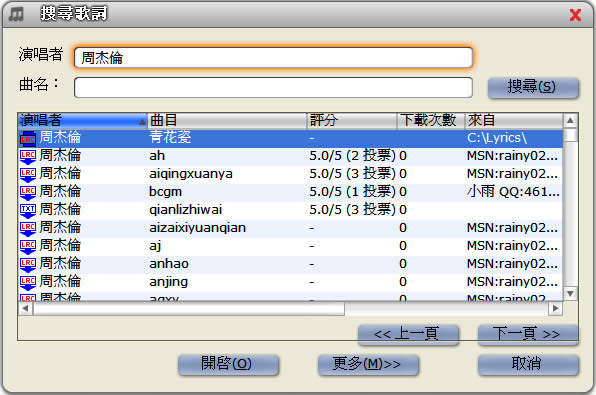Screen dimensions: 596x395
Task: Click the LRC download icon beside aizaixiyuanqian
Action: pos(28,228)
